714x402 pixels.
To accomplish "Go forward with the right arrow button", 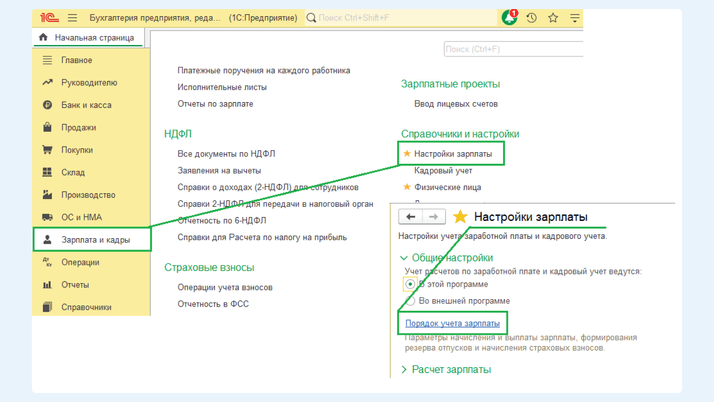I will [x=434, y=217].
